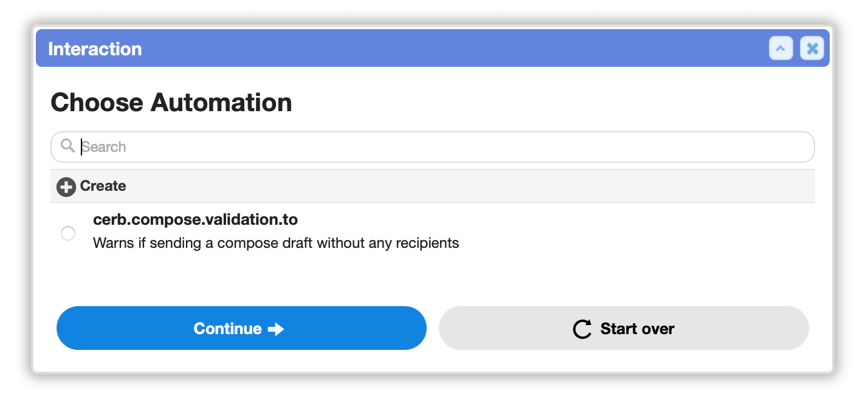Click the empty gray area of the Create row
868x407 pixels.
click(x=468, y=186)
